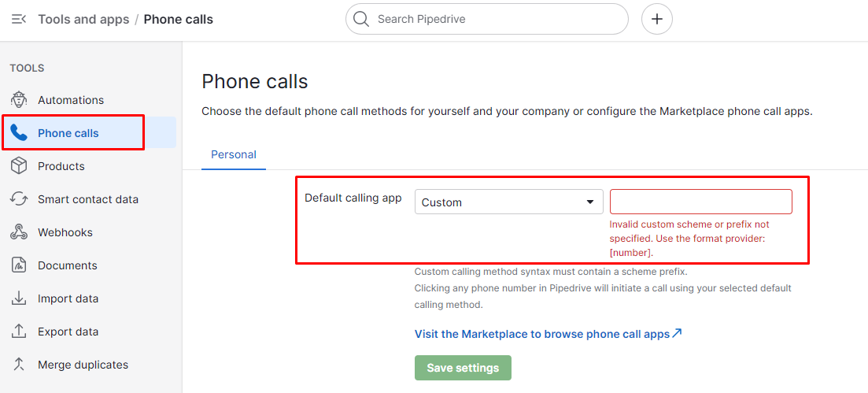Click into the Search Pipedrive box

click(486, 19)
